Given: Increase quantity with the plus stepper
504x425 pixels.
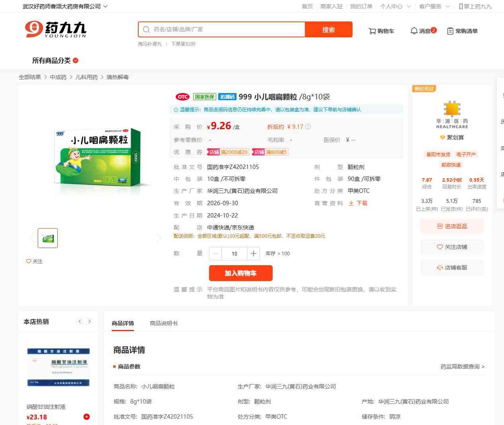Looking at the screenshot, I should coord(253,254).
